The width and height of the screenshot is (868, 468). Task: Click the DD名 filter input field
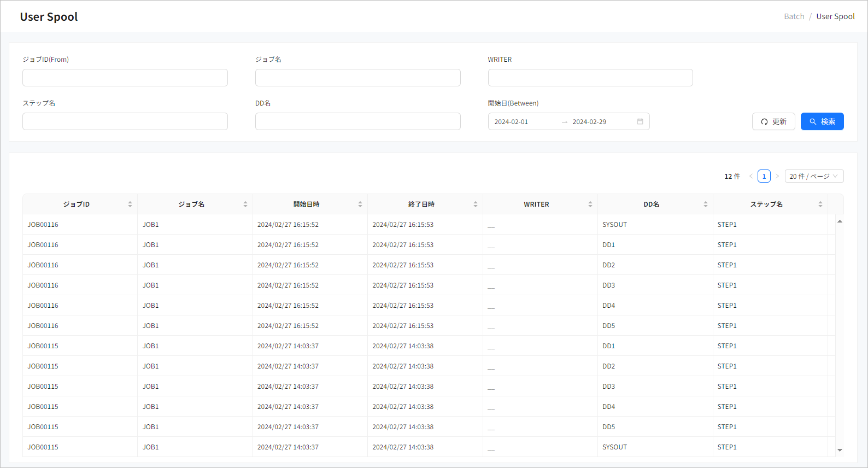(358, 121)
